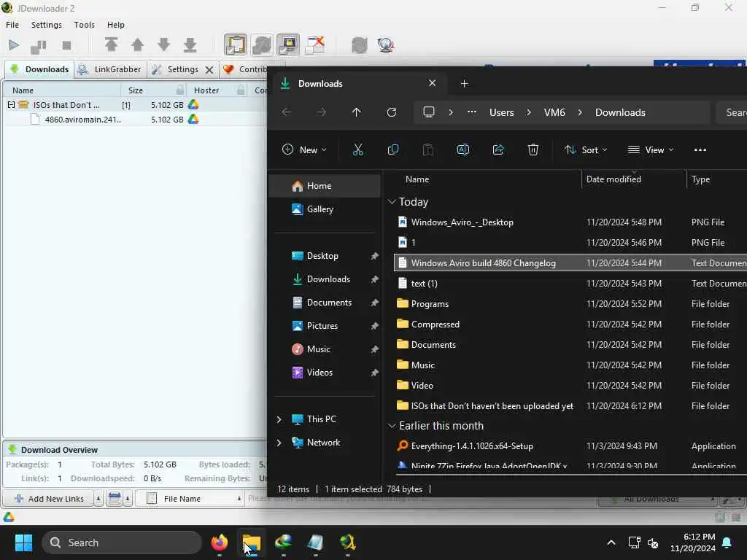Open Firefox from the taskbar
Viewport: 747px width, 560px height.
point(220,542)
